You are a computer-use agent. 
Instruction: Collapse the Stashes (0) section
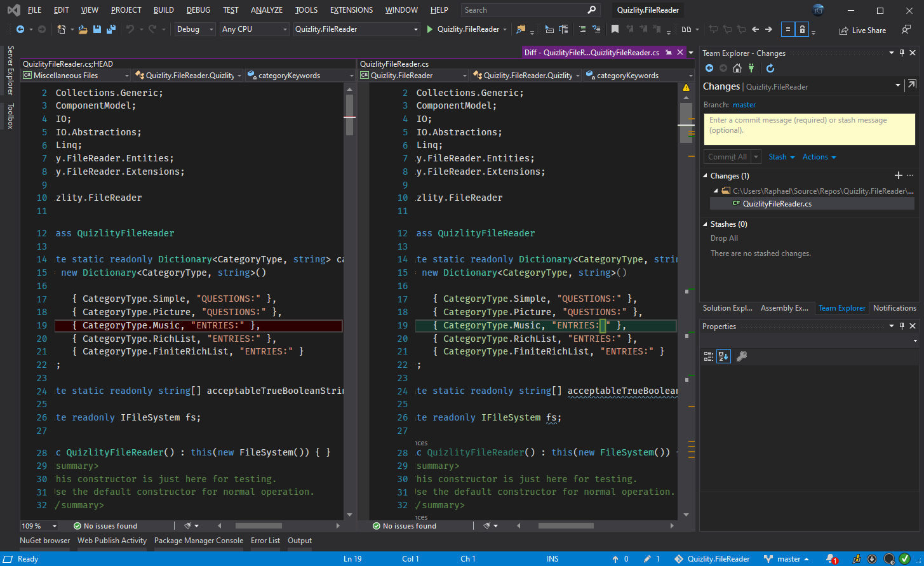click(x=706, y=224)
